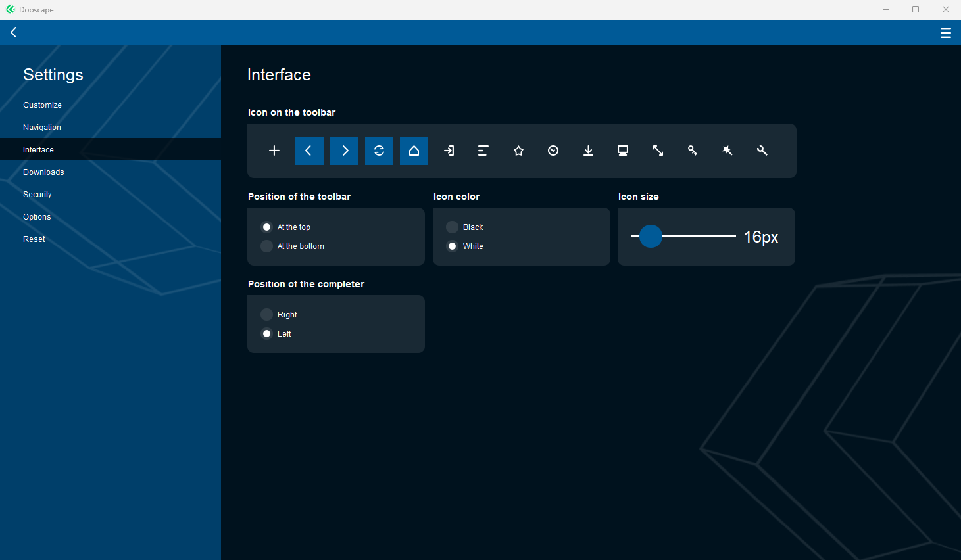This screenshot has height=560, width=961.
Task: Choose Black as the icon color
Action: coord(452,227)
